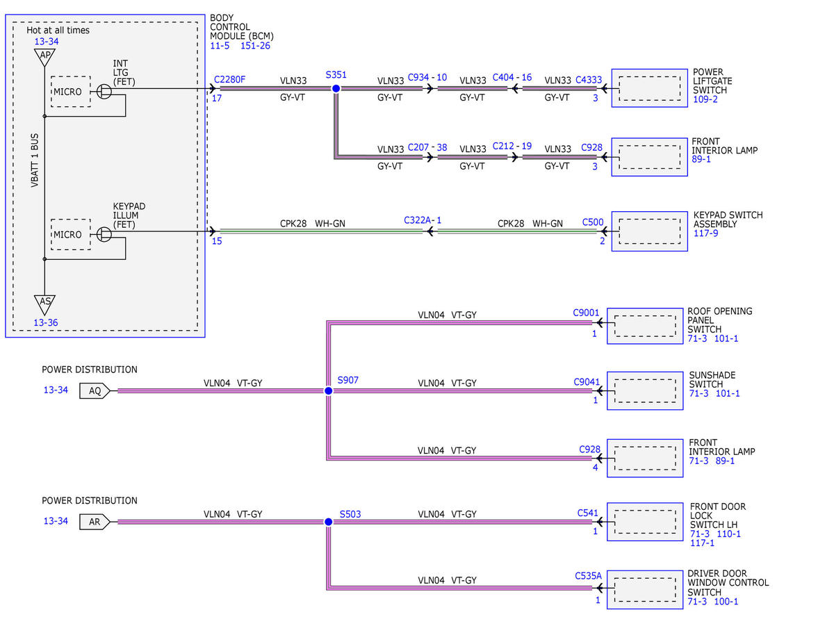Open the 13-34 link beside AR
The image size is (834, 644).
pyautogui.click(x=56, y=521)
